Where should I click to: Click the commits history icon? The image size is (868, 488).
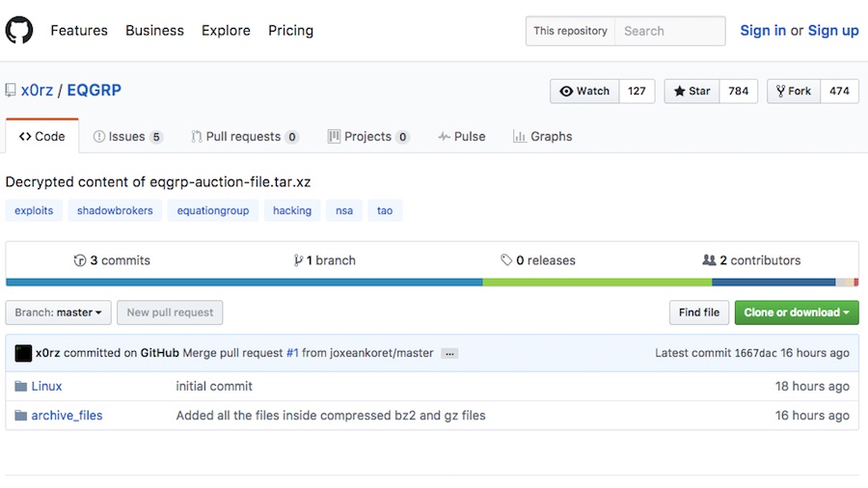(80, 260)
